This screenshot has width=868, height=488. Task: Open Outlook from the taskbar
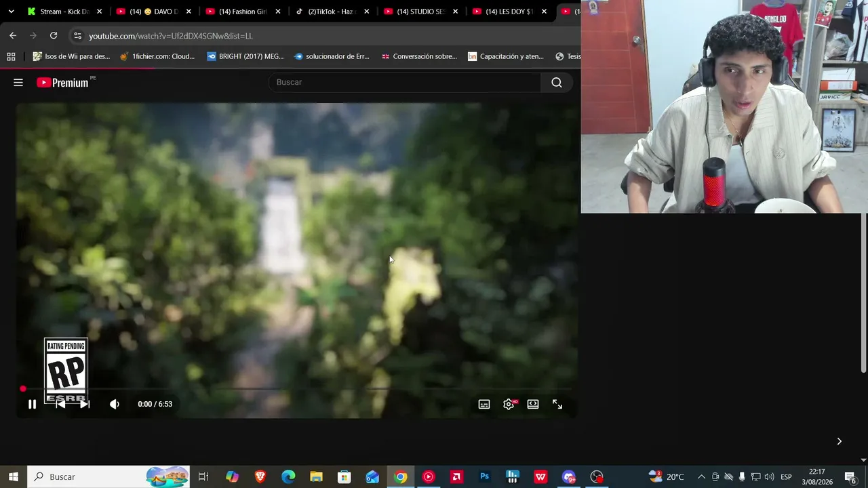(x=372, y=476)
